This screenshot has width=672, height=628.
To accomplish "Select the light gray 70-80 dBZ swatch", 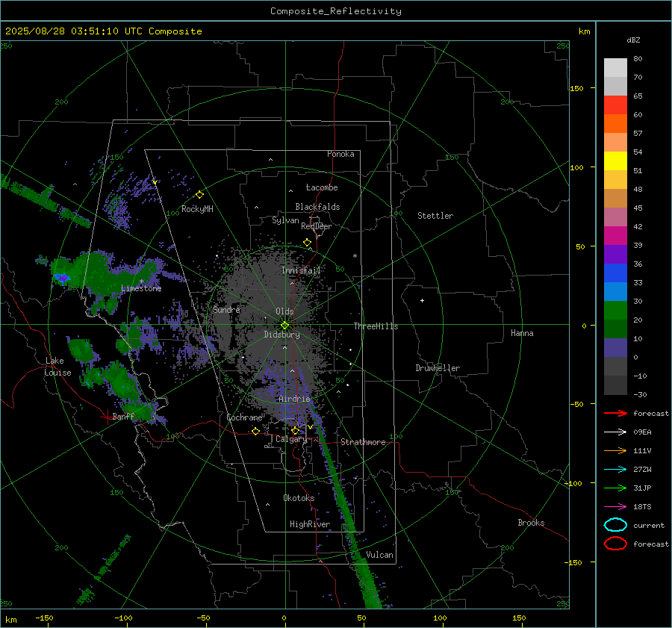I will point(615,68).
